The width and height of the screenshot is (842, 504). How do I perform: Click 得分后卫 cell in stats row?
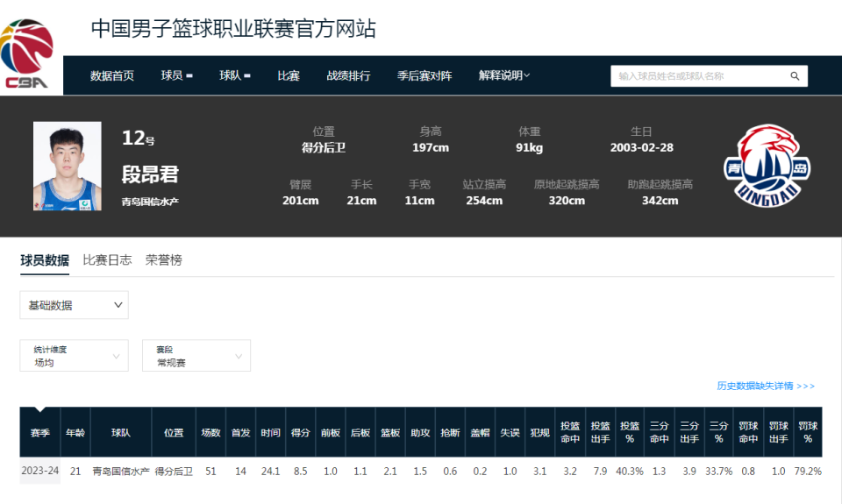174,472
